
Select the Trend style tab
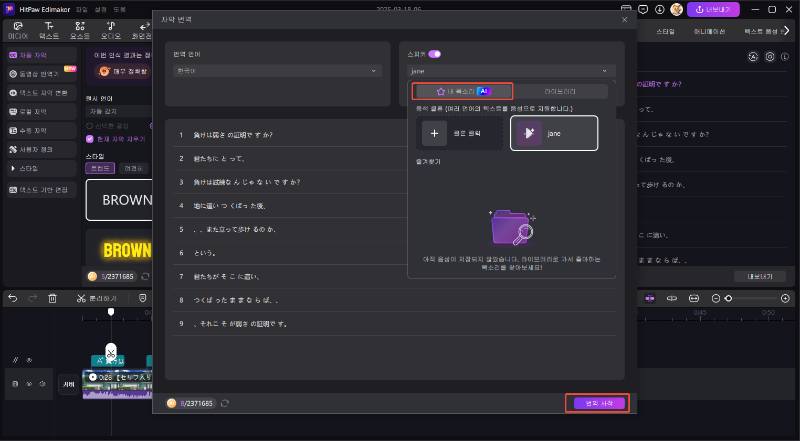click(x=100, y=168)
